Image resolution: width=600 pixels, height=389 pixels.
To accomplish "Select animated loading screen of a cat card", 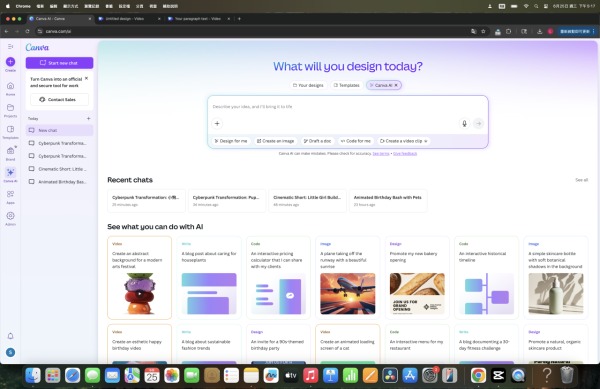I will pyautogui.click(x=347, y=344).
